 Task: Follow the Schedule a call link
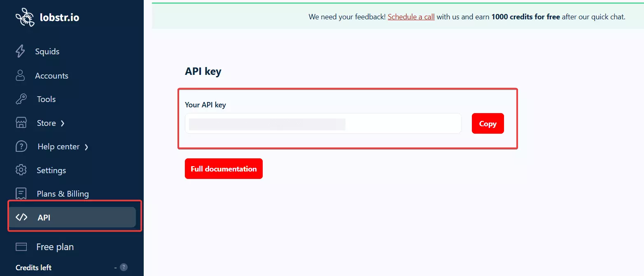(411, 17)
